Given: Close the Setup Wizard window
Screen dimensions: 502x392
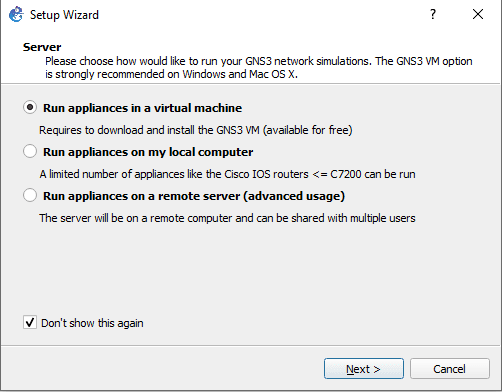Looking at the screenshot, I should 478,14.
